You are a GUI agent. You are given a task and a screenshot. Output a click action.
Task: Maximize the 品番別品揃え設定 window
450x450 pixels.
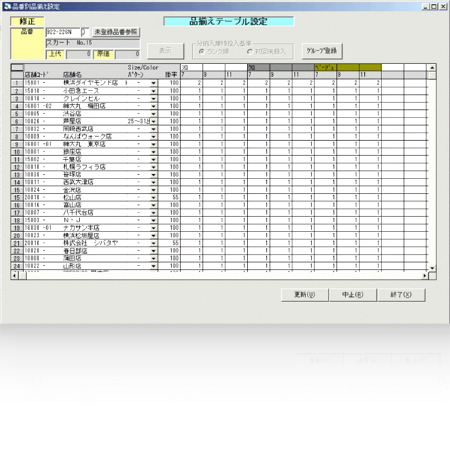click(x=434, y=6)
